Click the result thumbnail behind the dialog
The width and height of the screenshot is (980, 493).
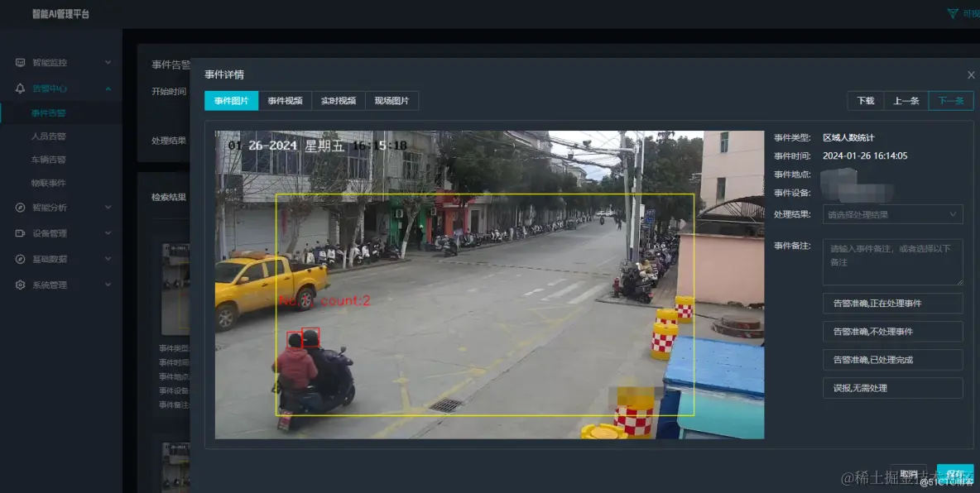pyautogui.click(x=175, y=290)
